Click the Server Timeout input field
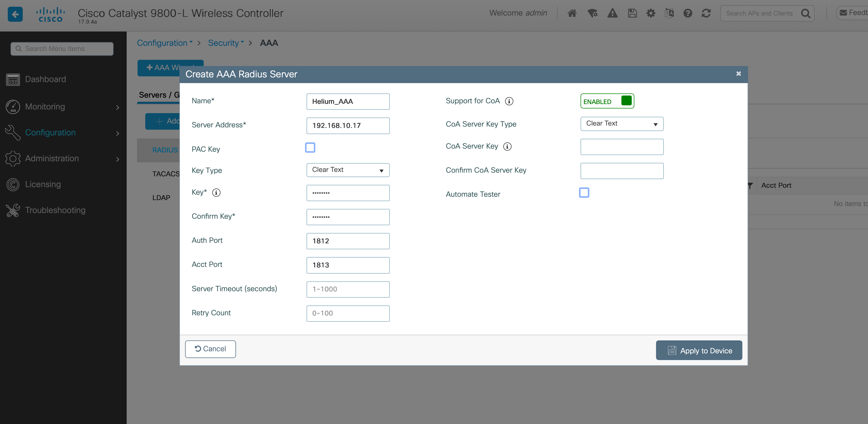Image resolution: width=868 pixels, height=424 pixels. pos(348,289)
